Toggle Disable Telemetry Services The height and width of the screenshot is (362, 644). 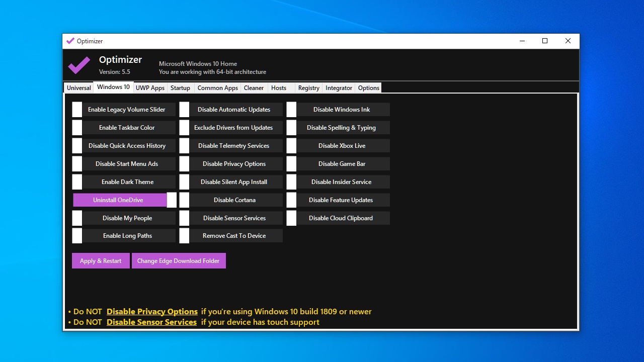[231, 146]
